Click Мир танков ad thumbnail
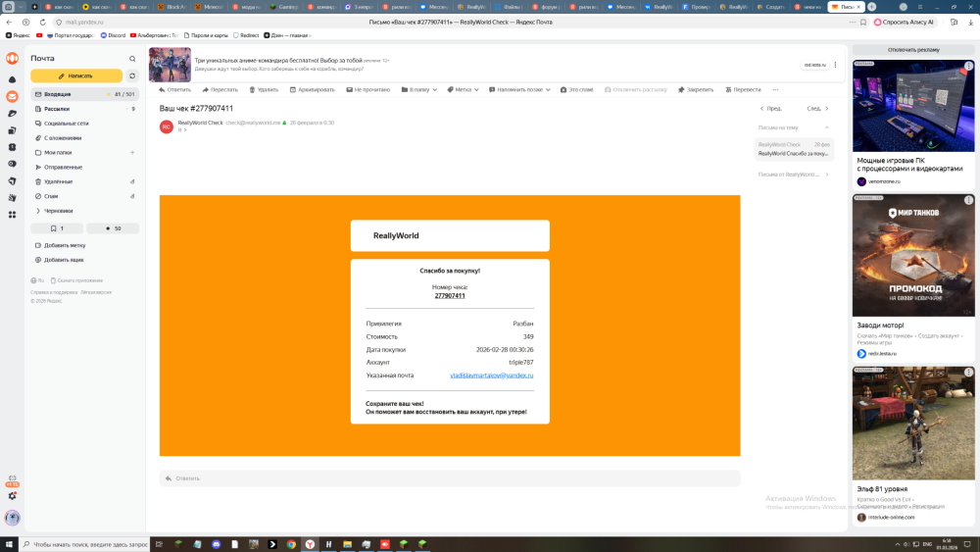The height and width of the screenshot is (552, 980). (x=913, y=256)
